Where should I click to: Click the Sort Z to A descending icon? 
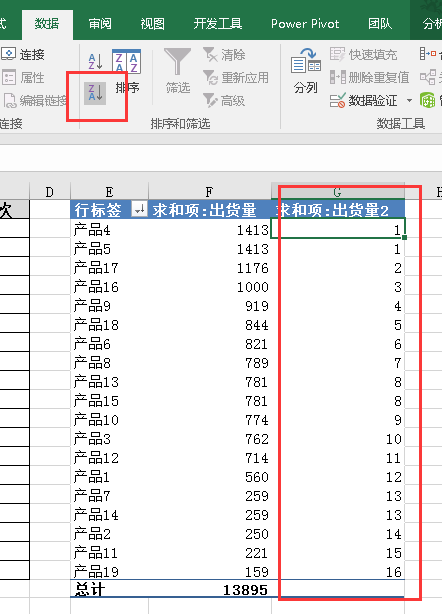click(95, 93)
